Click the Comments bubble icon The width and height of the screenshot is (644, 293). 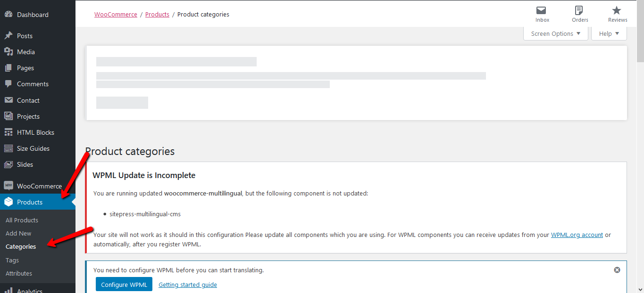tap(8, 84)
